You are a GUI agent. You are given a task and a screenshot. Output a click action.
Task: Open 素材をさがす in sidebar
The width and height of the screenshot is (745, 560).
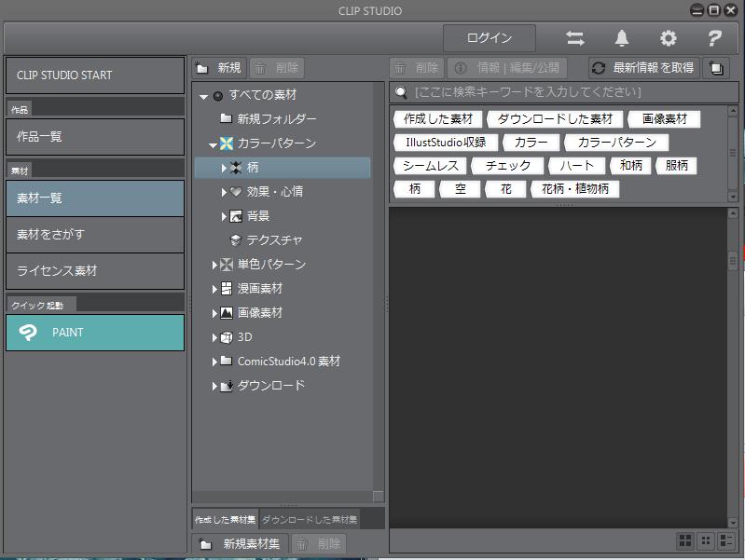[95, 234]
